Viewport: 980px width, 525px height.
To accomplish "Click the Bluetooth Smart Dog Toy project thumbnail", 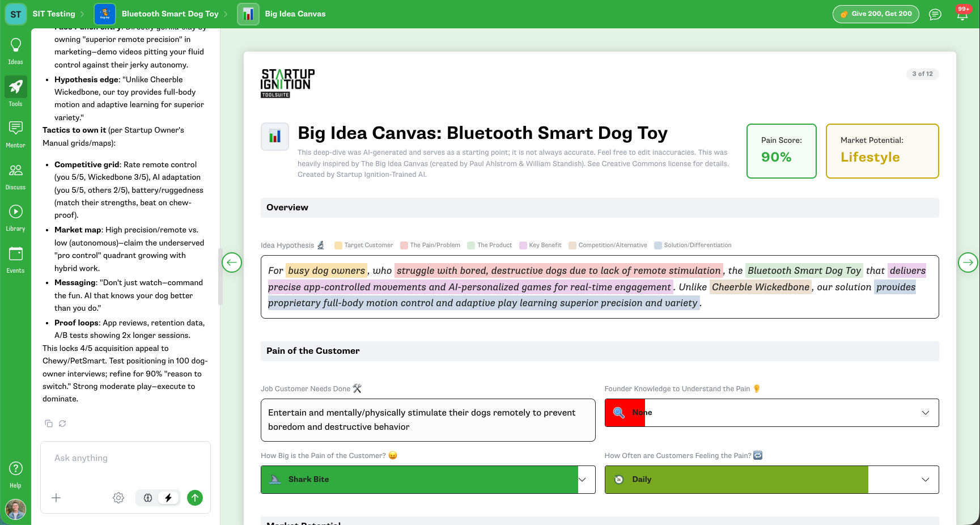I will coord(105,14).
